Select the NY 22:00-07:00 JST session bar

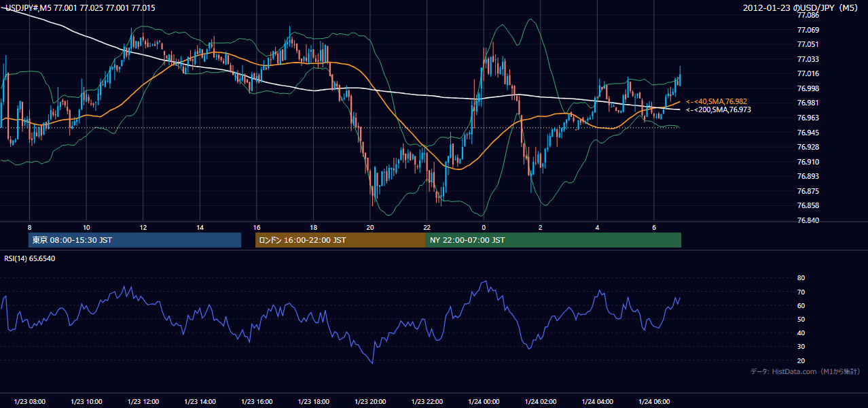tap(554, 240)
